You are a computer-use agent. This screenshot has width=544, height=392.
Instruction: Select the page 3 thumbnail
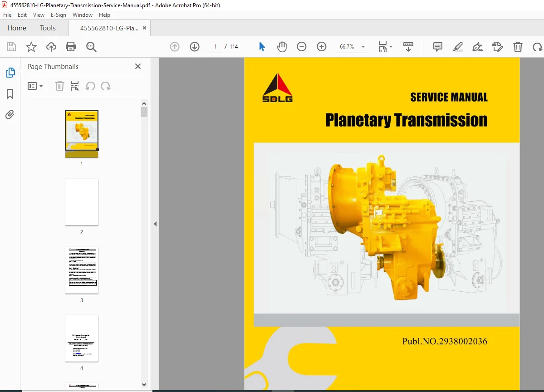point(82,270)
